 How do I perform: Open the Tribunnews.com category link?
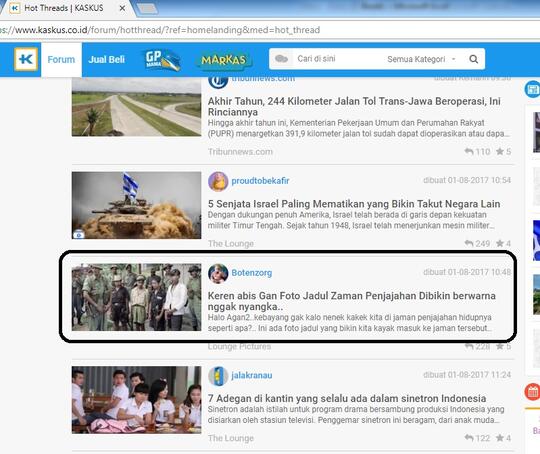click(240, 152)
